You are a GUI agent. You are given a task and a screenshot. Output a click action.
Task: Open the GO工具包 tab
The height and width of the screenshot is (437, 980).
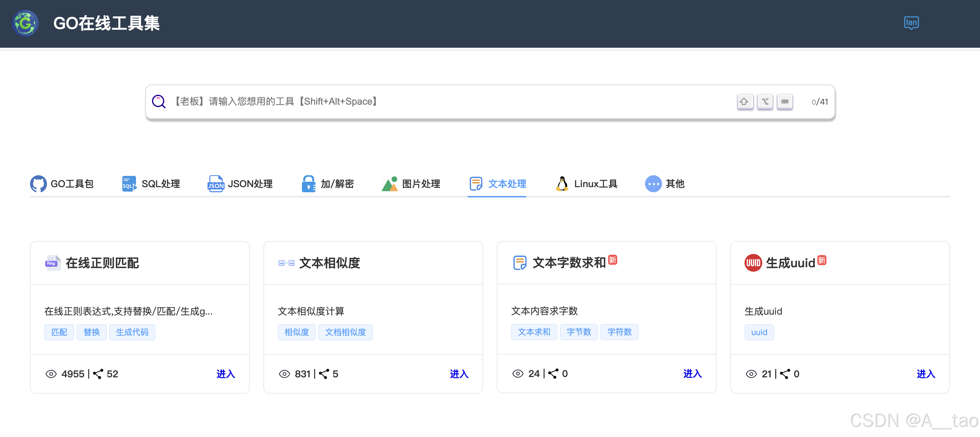tap(62, 184)
